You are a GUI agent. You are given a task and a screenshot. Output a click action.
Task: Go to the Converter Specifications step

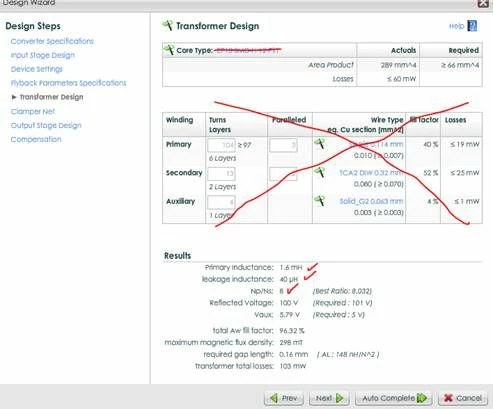coord(52,41)
